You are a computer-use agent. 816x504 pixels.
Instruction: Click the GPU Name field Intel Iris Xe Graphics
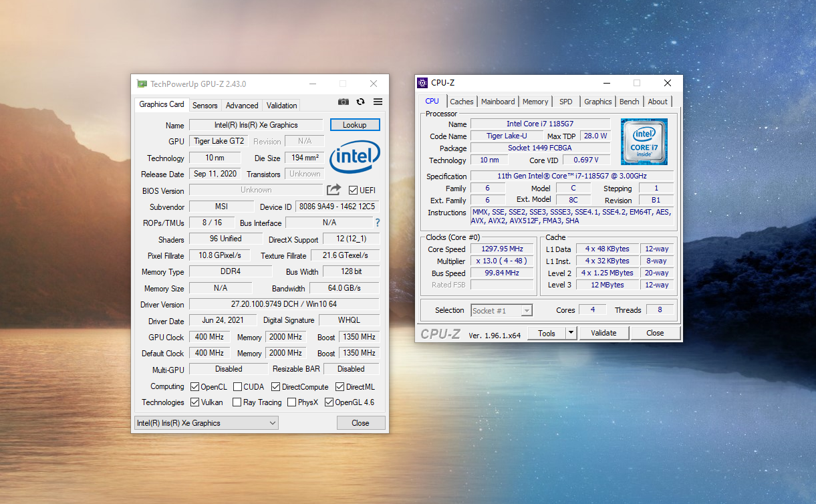pos(256,125)
